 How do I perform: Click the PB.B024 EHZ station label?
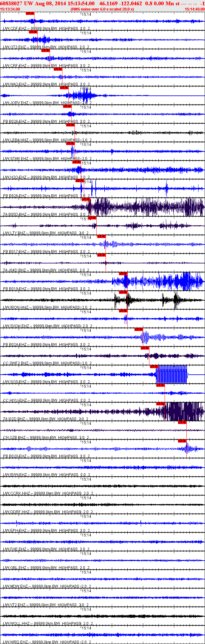[x=15, y=345]
